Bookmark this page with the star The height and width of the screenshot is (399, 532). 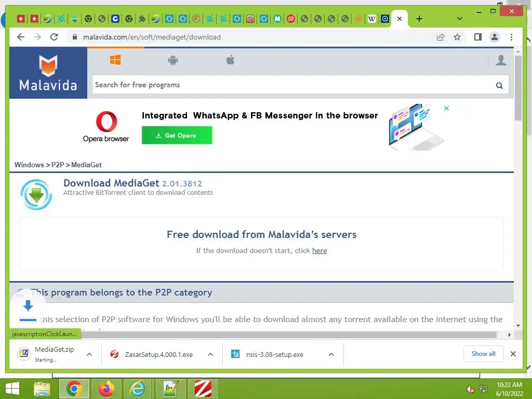[x=457, y=37]
